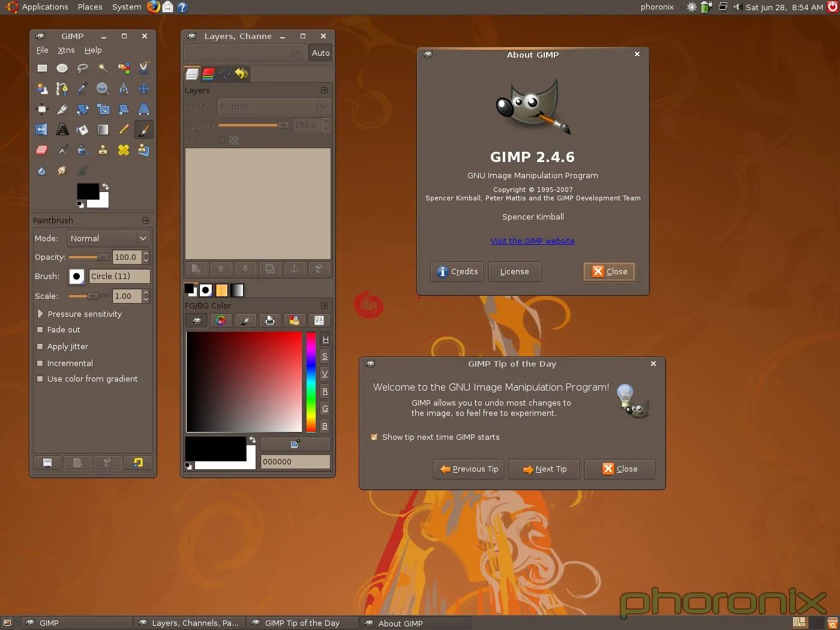Uncheck Show tip next time GIMP starts

pos(374,437)
